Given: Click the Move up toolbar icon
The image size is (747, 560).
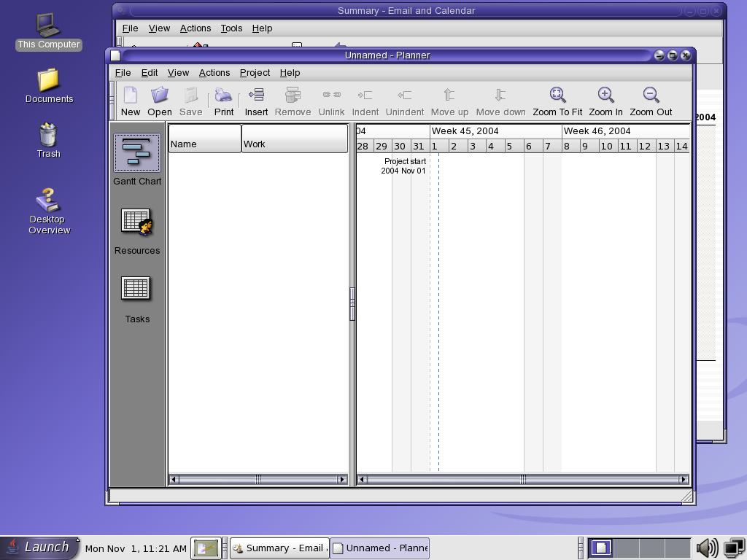Looking at the screenshot, I should pyautogui.click(x=449, y=95).
